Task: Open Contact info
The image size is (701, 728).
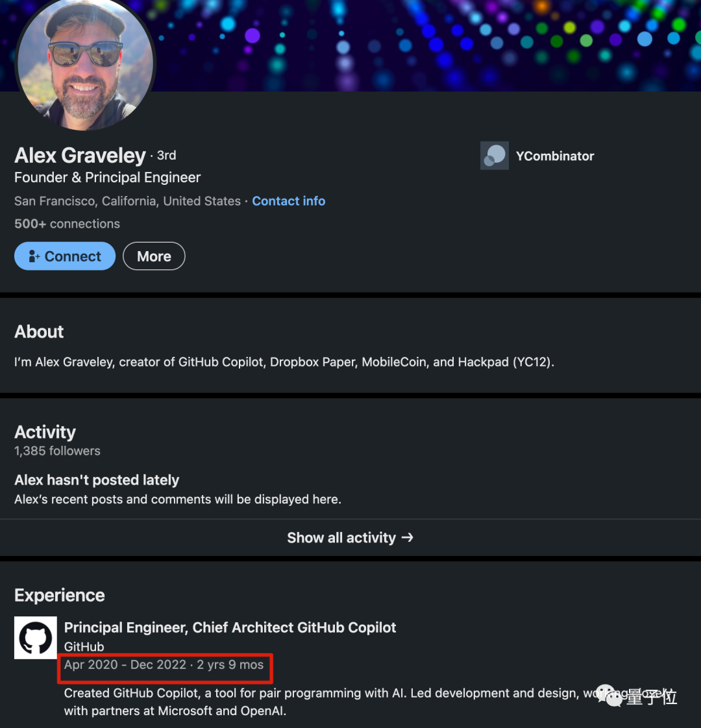Action: [x=288, y=201]
